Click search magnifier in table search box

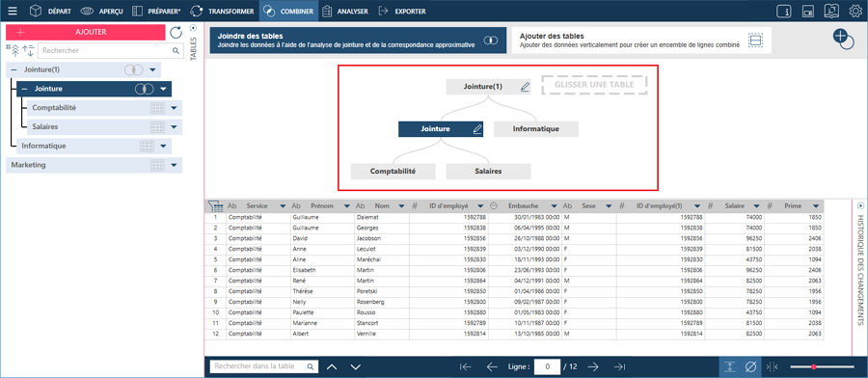pyautogui.click(x=311, y=366)
